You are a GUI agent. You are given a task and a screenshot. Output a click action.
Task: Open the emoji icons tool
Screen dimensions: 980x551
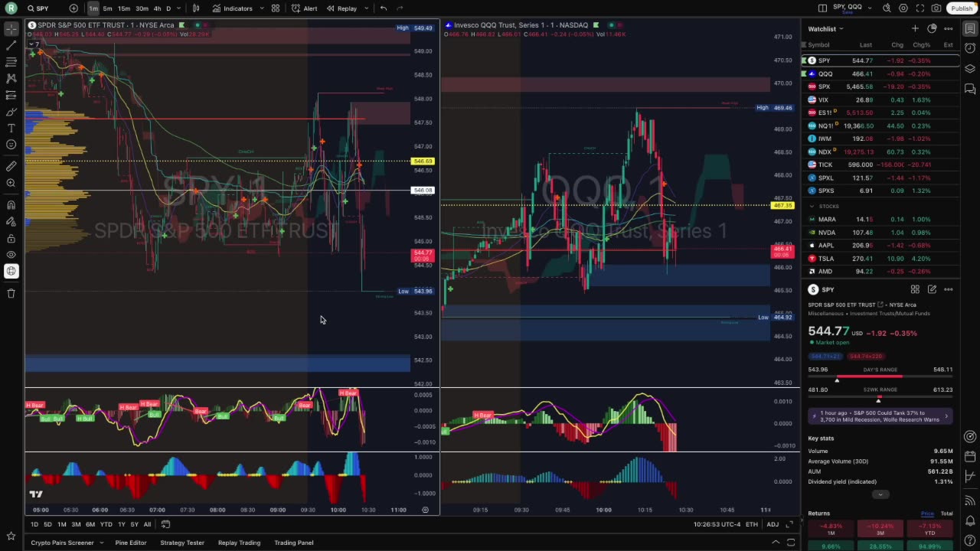11,145
